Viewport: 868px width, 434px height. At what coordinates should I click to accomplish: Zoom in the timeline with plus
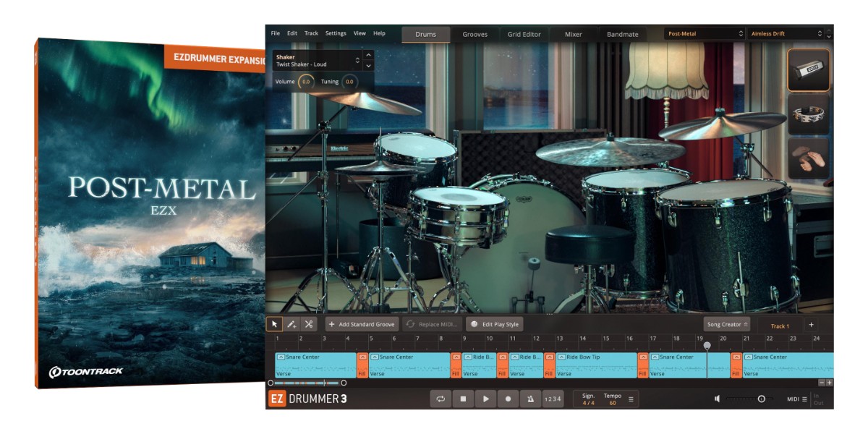point(830,383)
